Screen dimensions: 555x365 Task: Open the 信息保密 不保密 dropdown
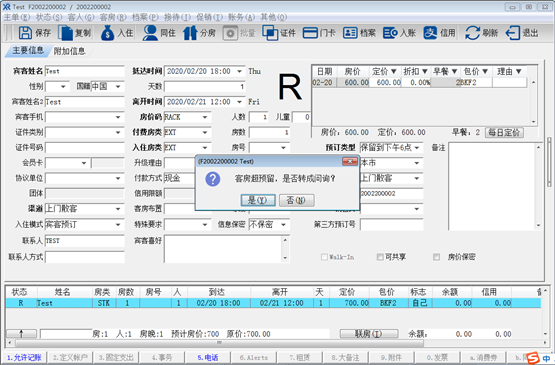point(284,225)
